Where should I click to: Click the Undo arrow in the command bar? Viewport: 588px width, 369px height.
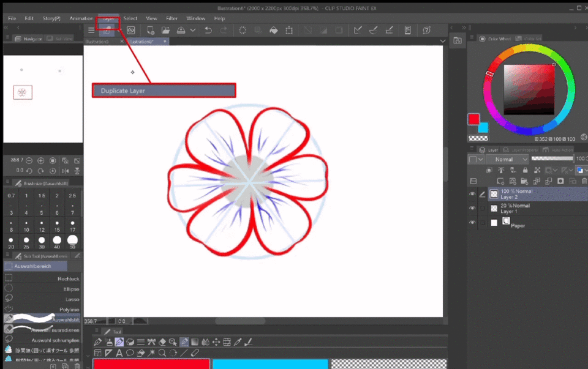(208, 30)
